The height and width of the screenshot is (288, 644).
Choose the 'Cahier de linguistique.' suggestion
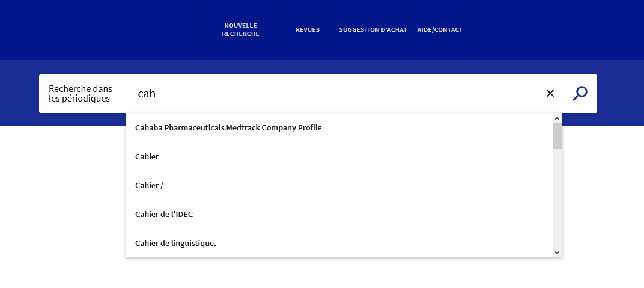(x=175, y=243)
